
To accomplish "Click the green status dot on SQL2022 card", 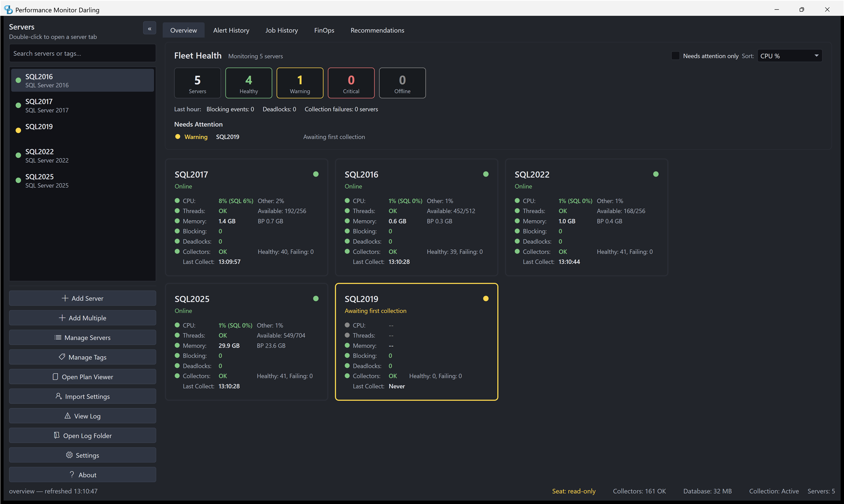I will tap(656, 174).
